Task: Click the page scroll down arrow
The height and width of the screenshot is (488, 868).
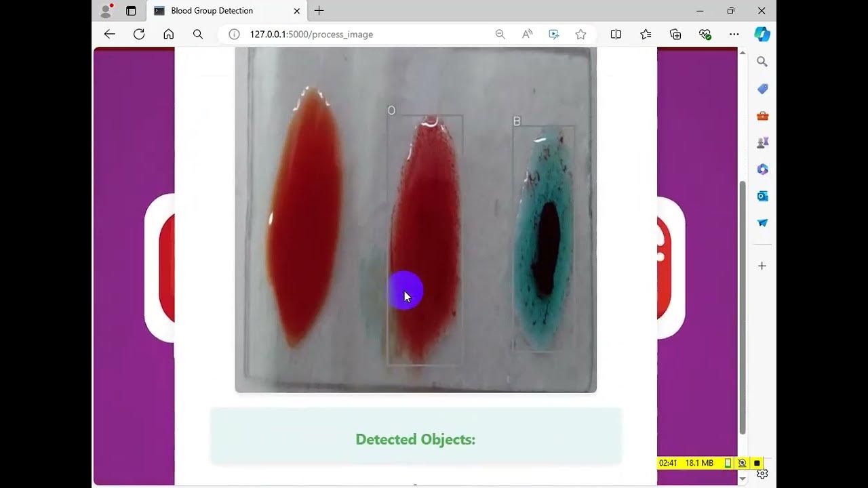Action: (743, 479)
